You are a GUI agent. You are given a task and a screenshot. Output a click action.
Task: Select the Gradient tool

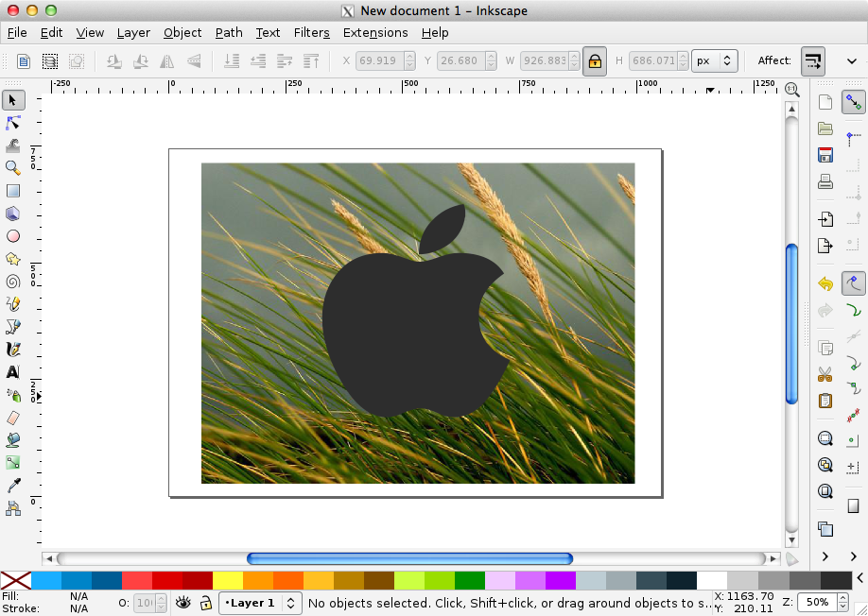click(13, 463)
